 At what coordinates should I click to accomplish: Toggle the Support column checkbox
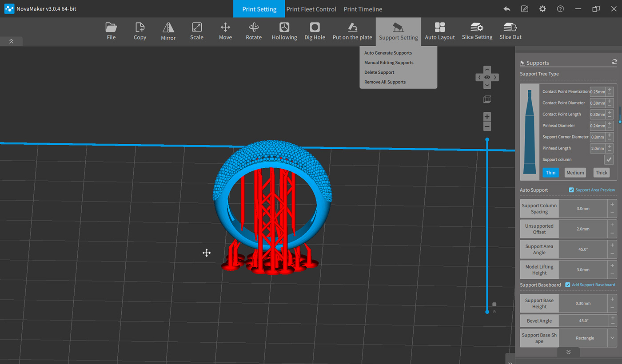(609, 160)
